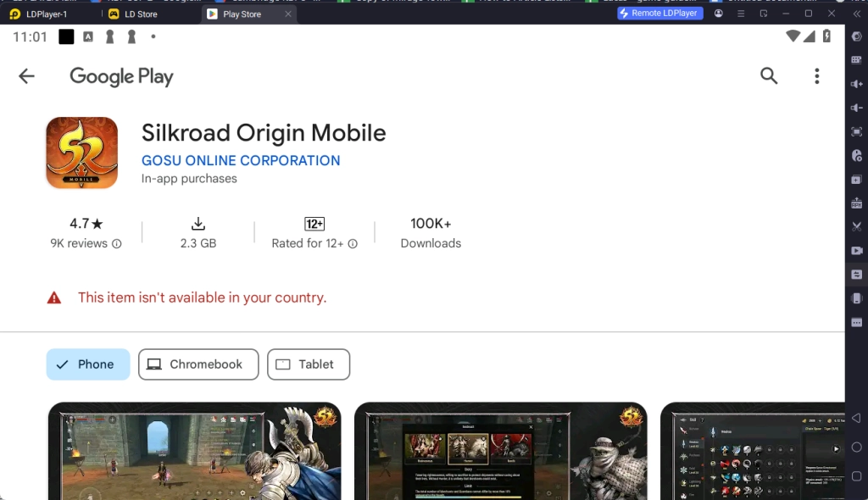
Task: Tap the Silkroad Origin Mobile app icon
Action: (x=82, y=153)
